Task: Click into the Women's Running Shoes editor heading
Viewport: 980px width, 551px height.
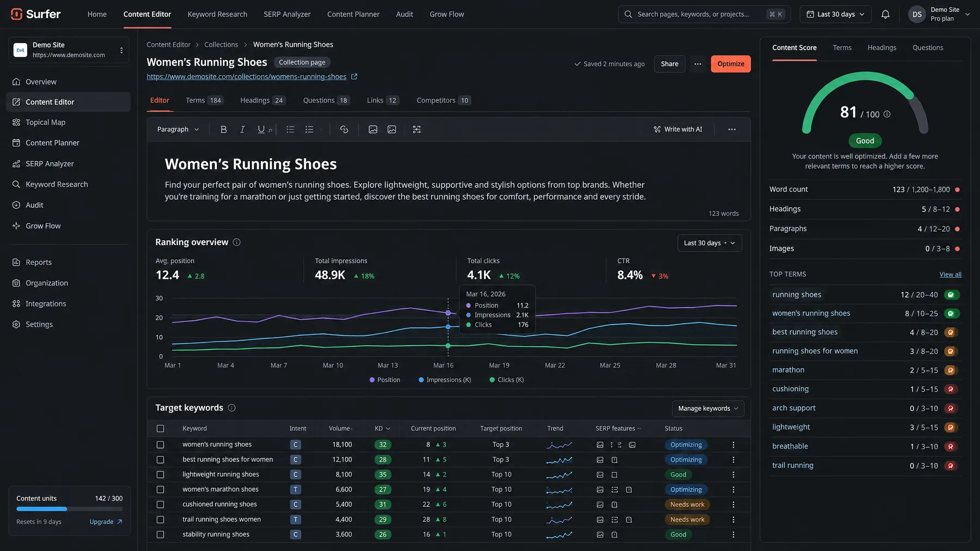Action: (250, 164)
